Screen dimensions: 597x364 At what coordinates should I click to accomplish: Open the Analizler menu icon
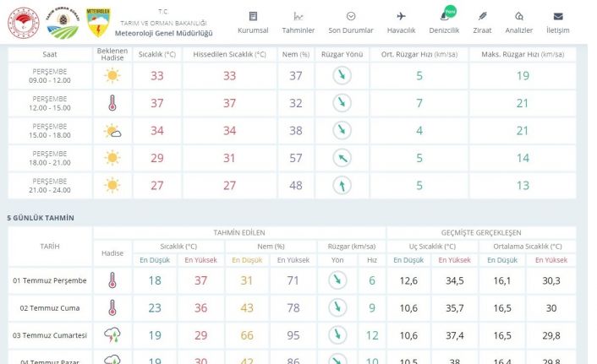518,17
